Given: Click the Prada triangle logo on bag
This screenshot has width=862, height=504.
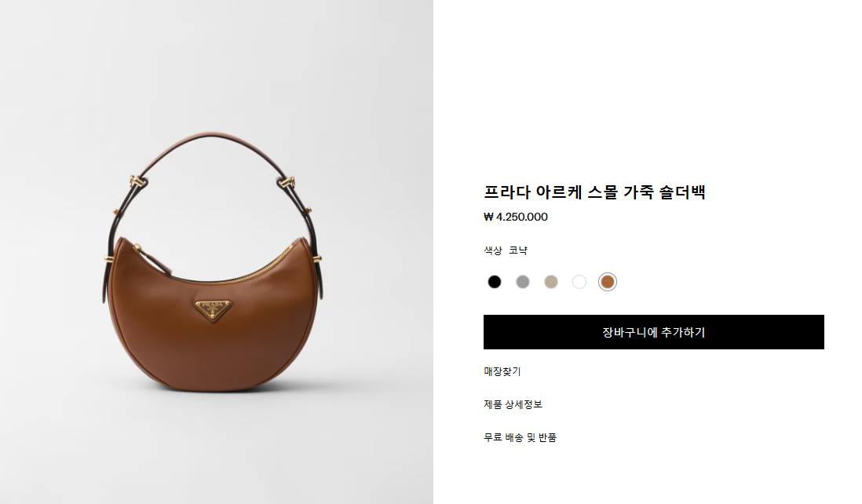Looking at the screenshot, I should point(212,309).
